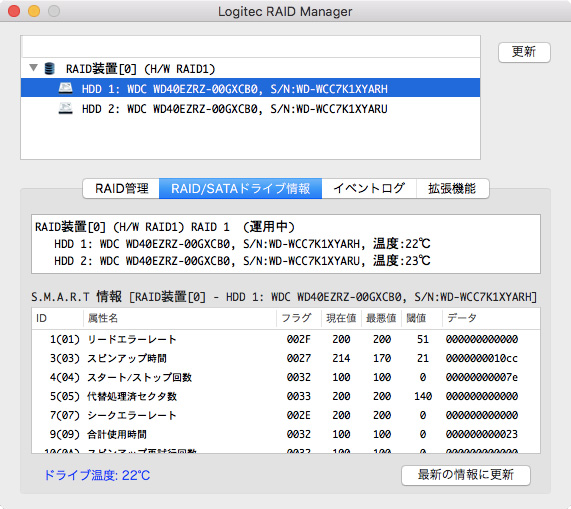Click the 閾値 column header
This screenshot has width=571, height=509.
[x=422, y=318]
